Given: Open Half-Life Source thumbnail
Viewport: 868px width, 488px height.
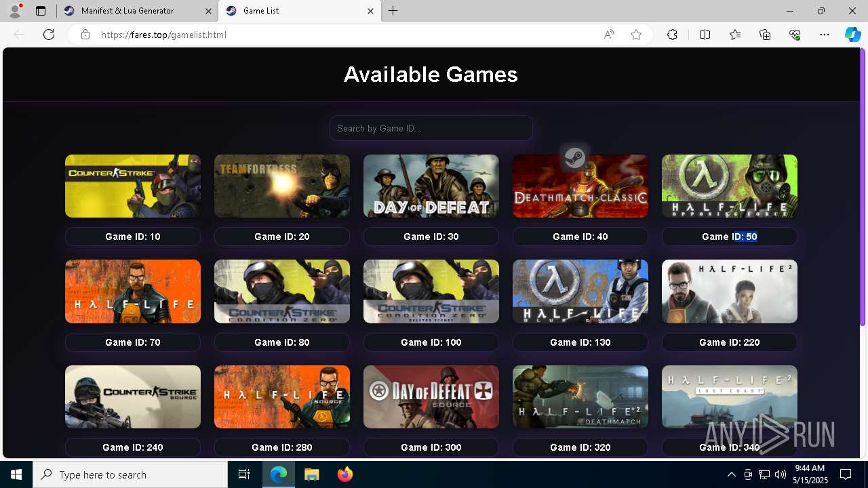Looking at the screenshot, I should pyautogui.click(x=282, y=396).
